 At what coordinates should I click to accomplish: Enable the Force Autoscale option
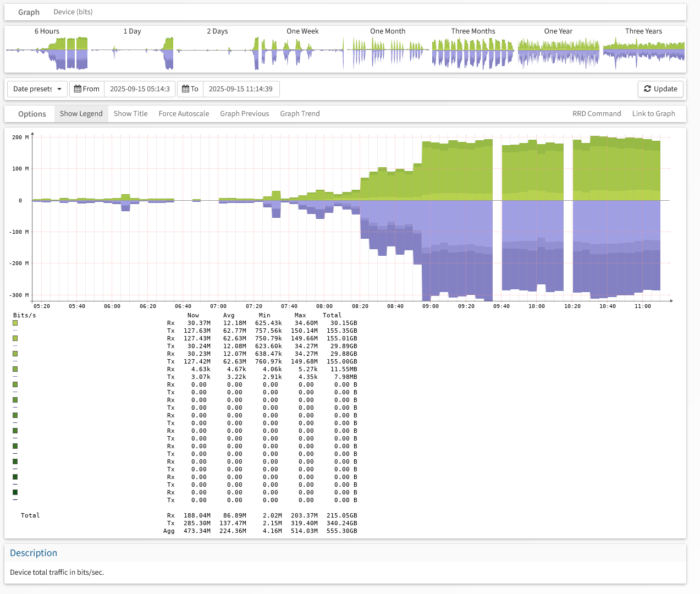(184, 114)
